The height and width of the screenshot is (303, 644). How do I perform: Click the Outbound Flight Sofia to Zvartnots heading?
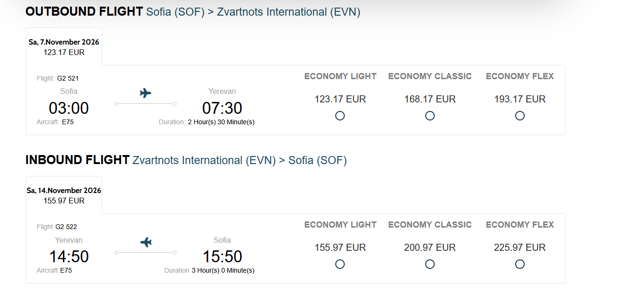pyautogui.click(x=193, y=12)
